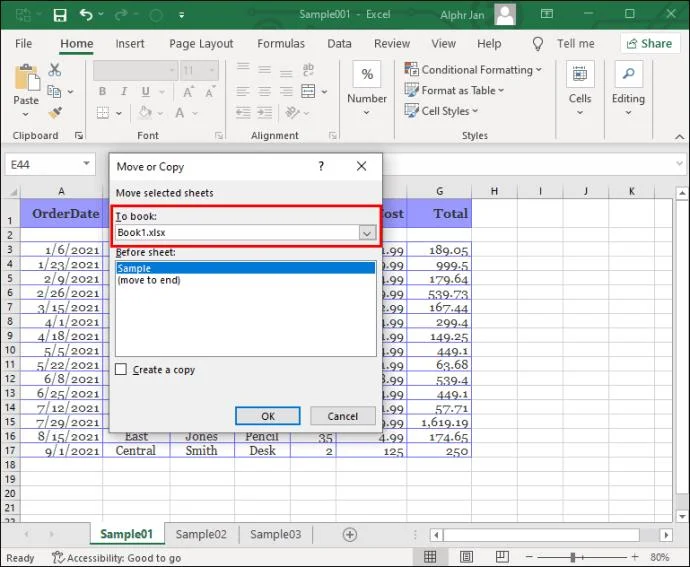Click the dialog Help question mark
The height and width of the screenshot is (567, 690).
tap(321, 166)
